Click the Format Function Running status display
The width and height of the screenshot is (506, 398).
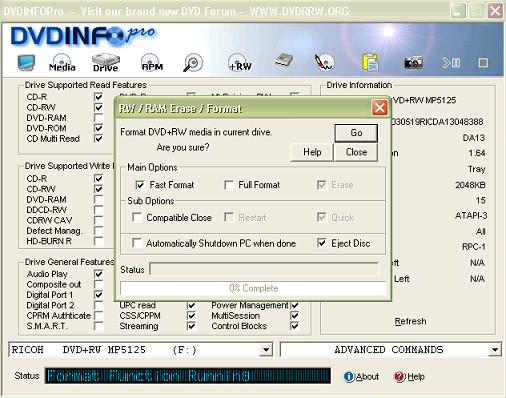coord(188,376)
